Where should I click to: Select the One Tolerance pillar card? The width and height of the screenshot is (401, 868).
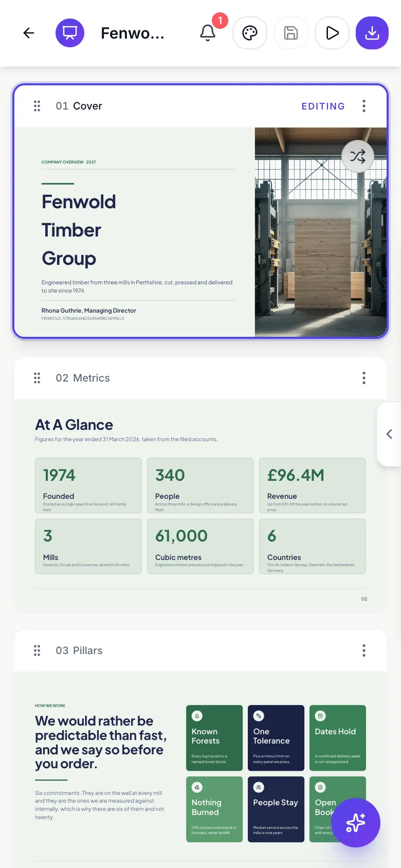point(276,738)
